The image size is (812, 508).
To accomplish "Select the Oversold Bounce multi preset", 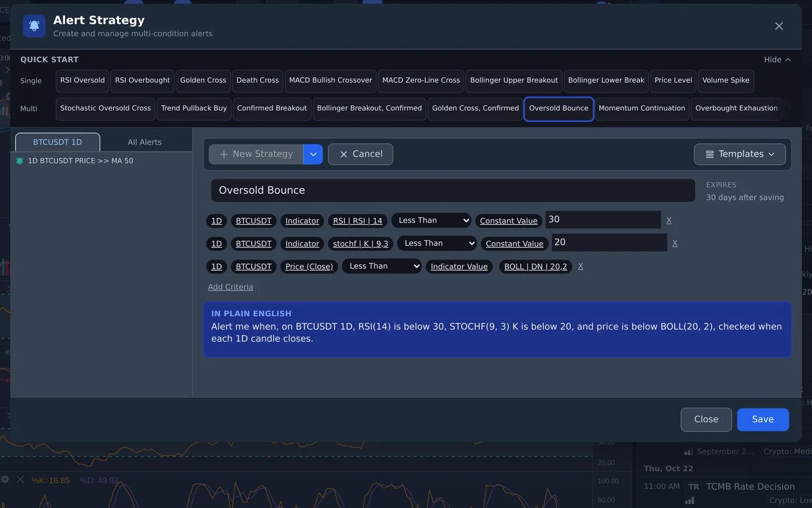I will click(559, 109).
